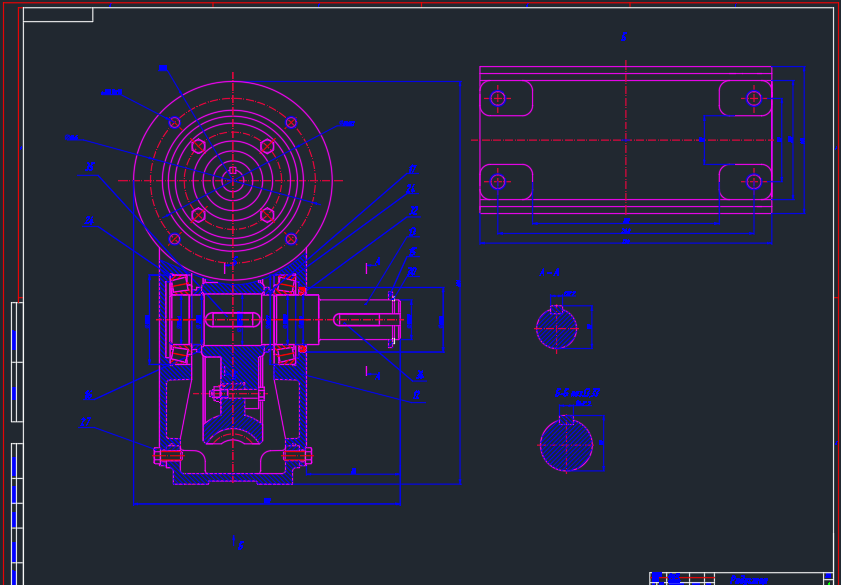841x585 pixels.
Task: Select the hatched A–A shaft cross-section circle
Action: click(556, 328)
